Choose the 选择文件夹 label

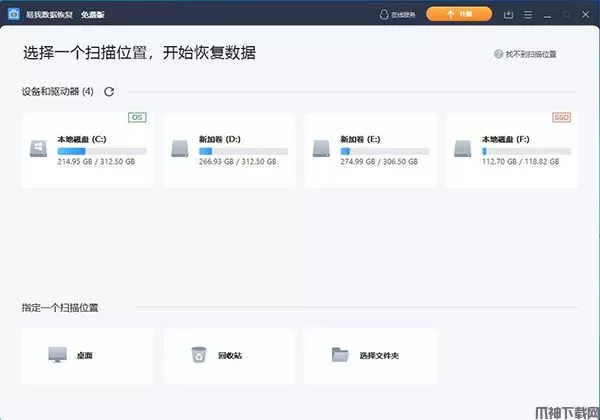(379, 356)
